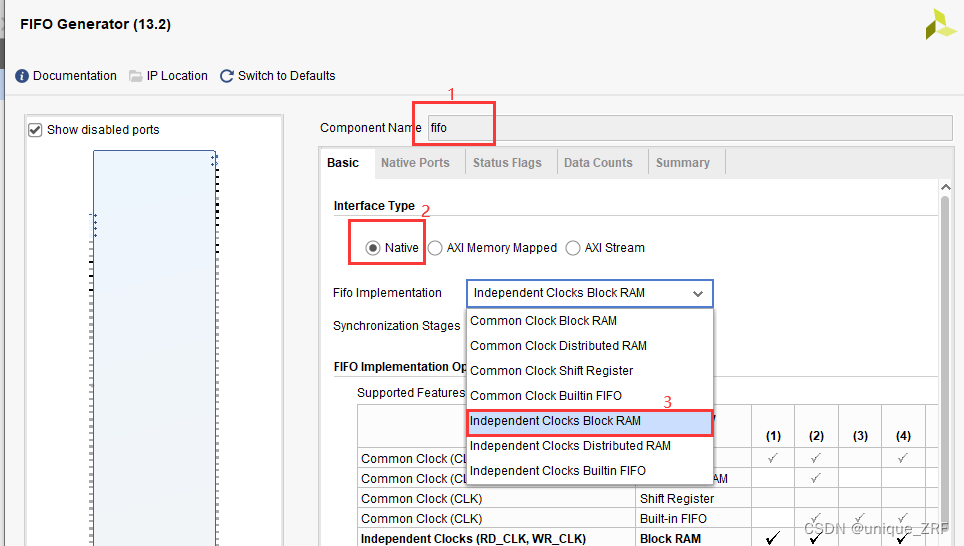Viewport: 964px width, 546px height.
Task: Select Common Clock Shift Register option
Action: point(551,371)
